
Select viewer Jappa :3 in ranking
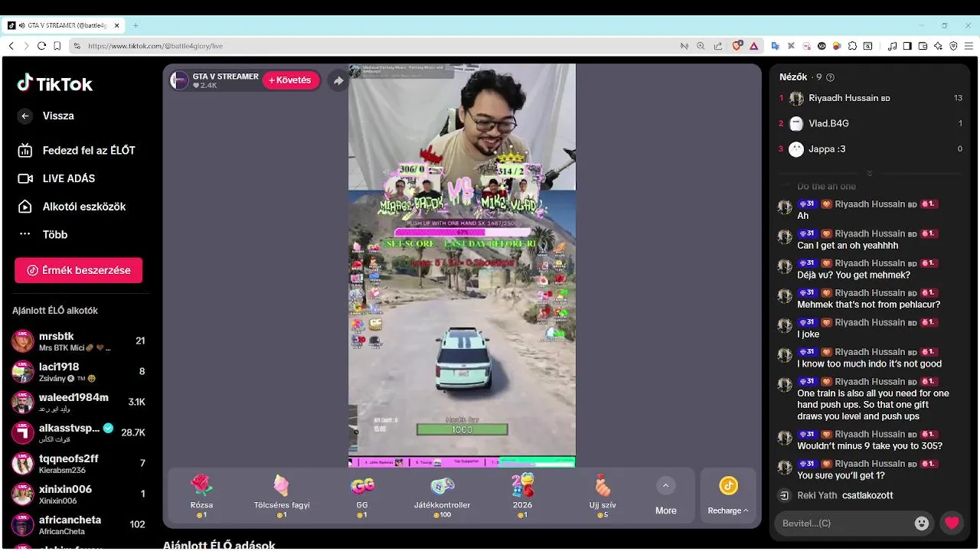pyautogui.click(x=871, y=149)
